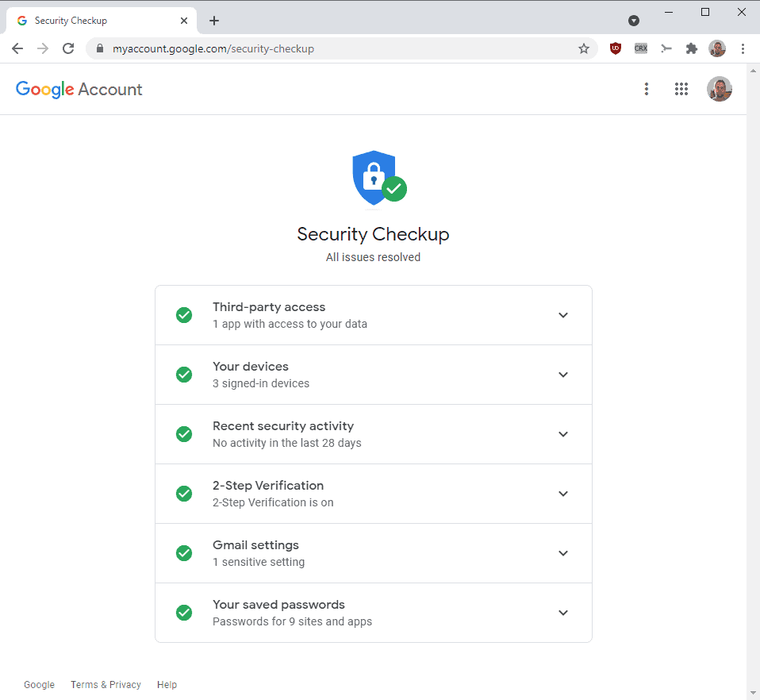
Task: Click the green checkmark next to 2-Step Verification
Action: click(x=184, y=493)
